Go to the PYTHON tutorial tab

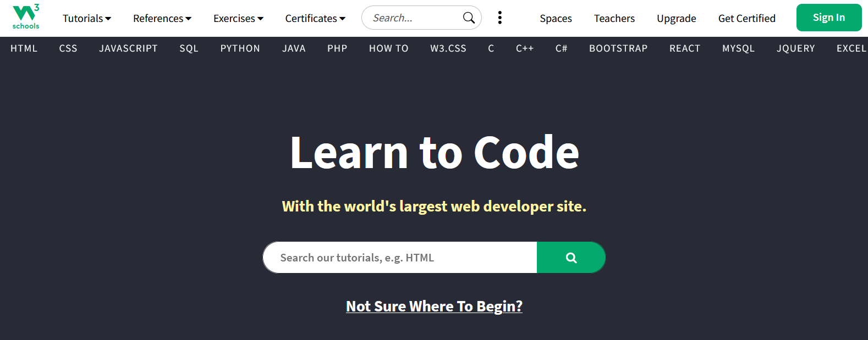[240, 48]
